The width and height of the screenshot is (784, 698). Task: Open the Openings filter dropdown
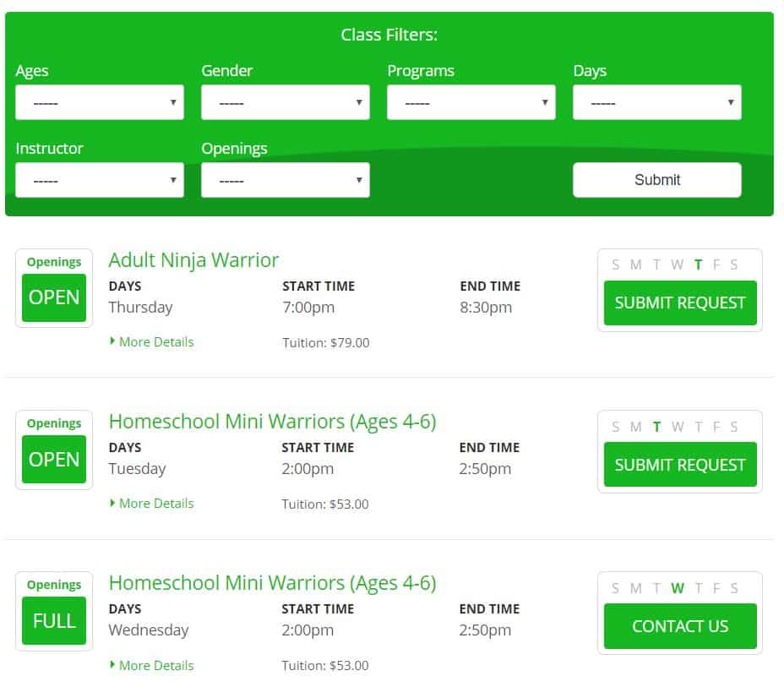point(286,180)
